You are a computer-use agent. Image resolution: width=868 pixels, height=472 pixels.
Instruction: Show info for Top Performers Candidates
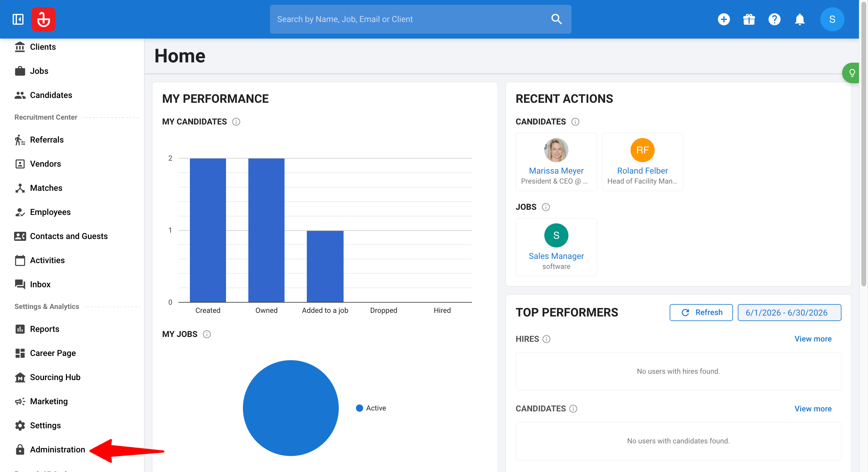(573, 409)
